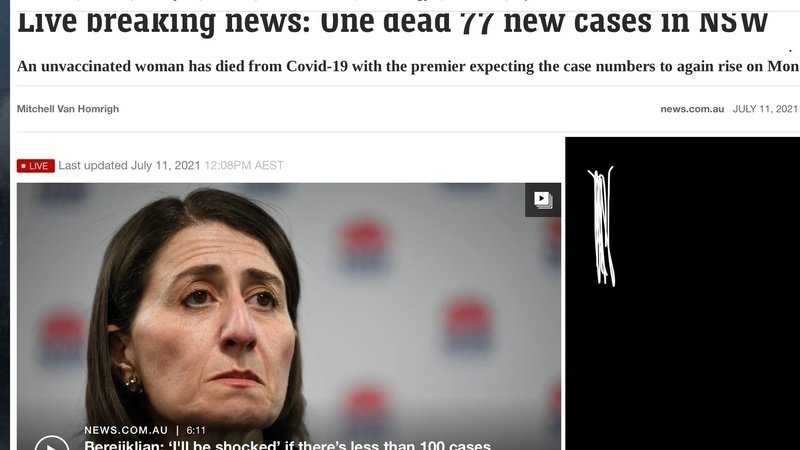Click the white scribble on the black panel

pyautogui.click(x=602, y=226)
